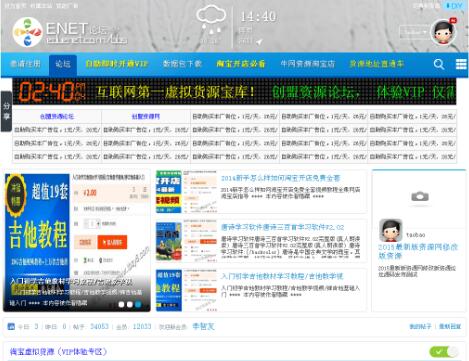
Task: Select the first slideshow dot indicator
Action: click(121, 304)
